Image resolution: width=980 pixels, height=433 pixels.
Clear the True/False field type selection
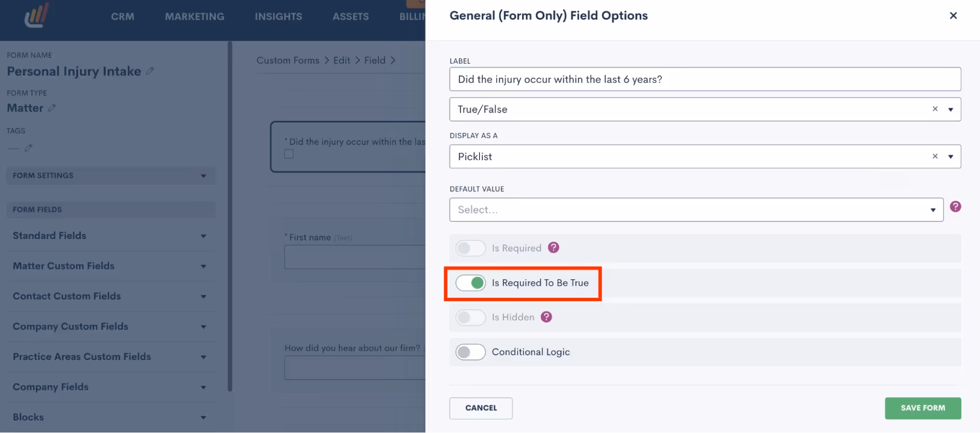point(935,109)
